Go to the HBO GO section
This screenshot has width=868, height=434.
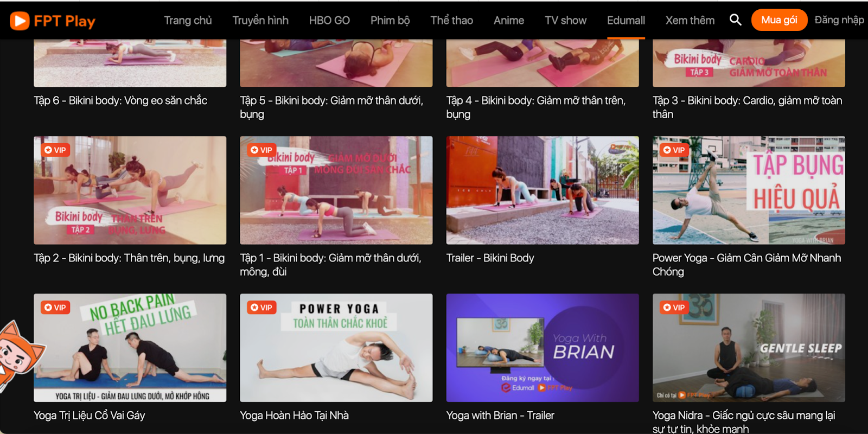(x=329, y=20)
